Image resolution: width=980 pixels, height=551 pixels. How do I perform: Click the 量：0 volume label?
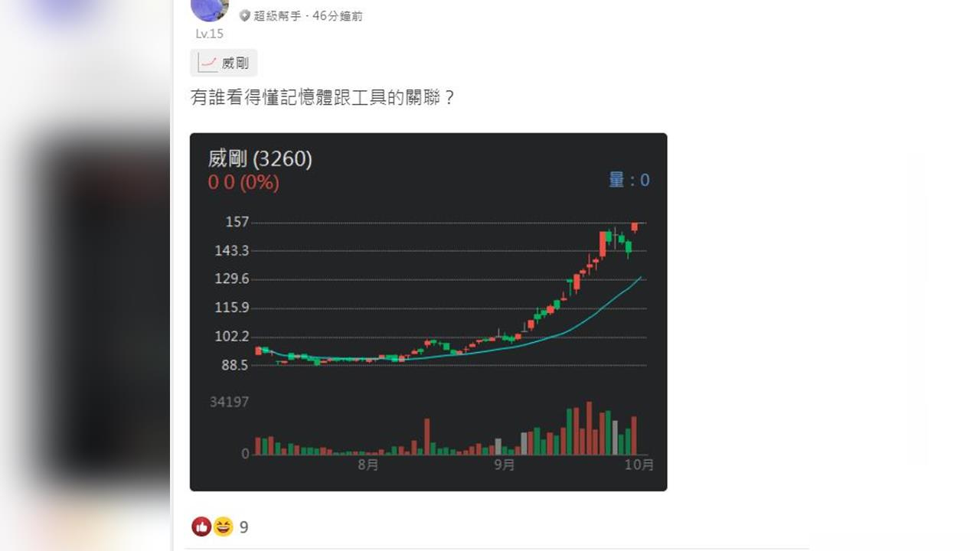[629, 180]
